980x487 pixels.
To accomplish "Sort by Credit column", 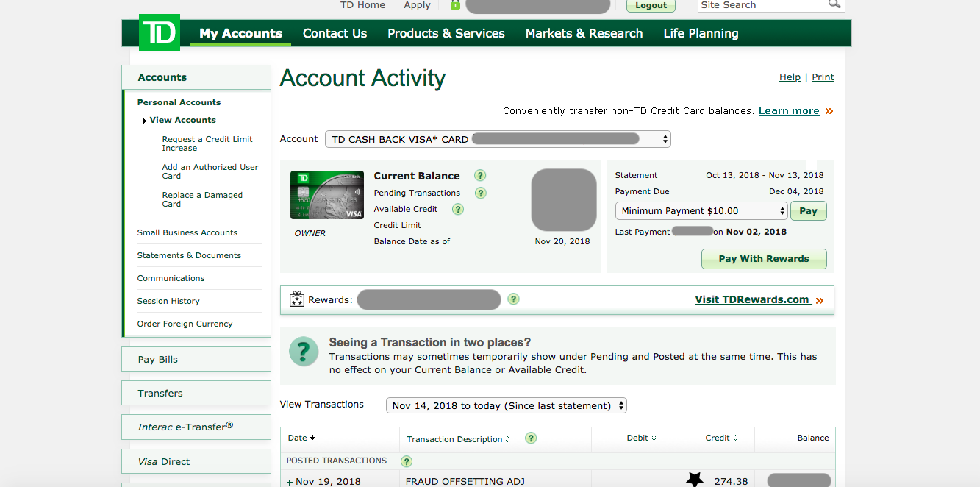I will [734, 438].
